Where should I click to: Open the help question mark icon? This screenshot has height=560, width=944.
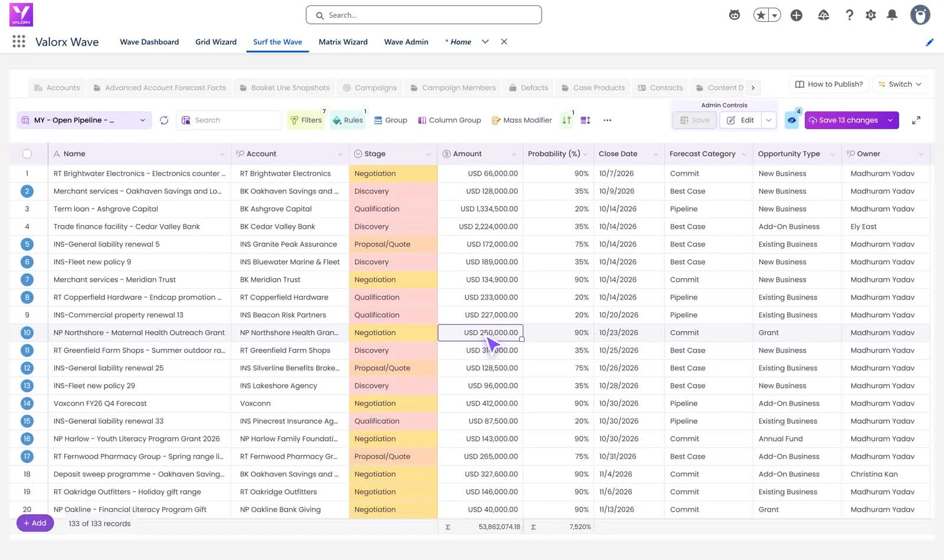849,15
